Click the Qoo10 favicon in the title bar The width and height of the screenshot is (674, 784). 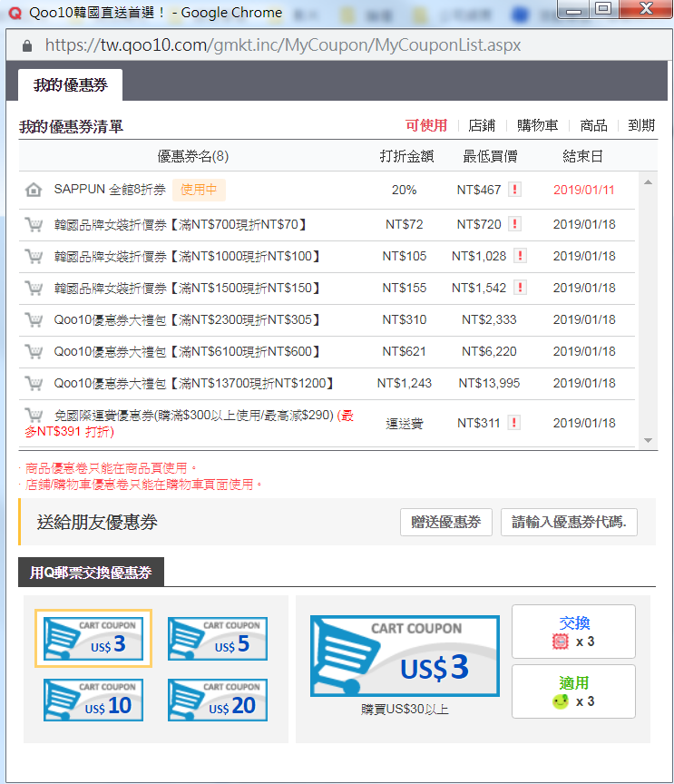[x=15, y=13]
